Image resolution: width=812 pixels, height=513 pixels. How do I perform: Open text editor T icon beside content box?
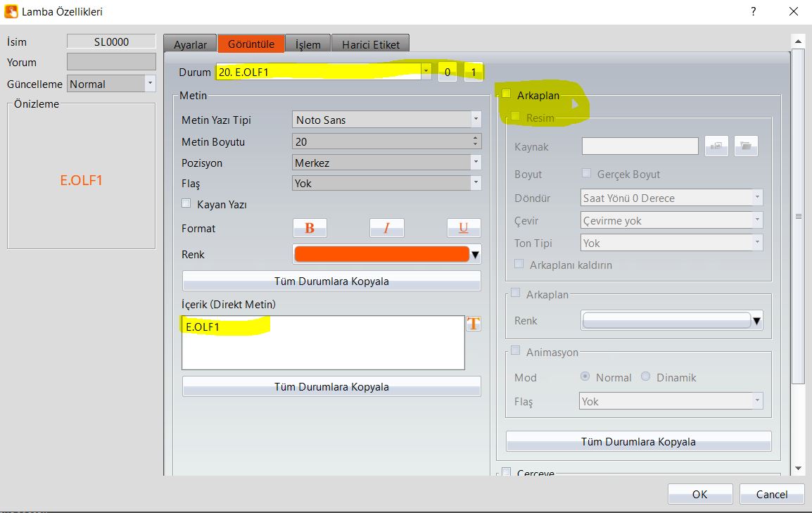[474, 324]
